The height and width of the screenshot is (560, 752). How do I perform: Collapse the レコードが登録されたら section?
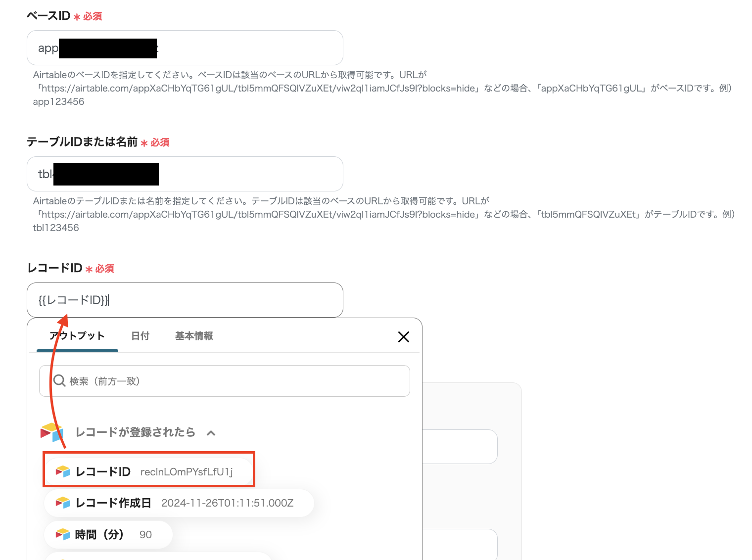click(x=212, y=432)
